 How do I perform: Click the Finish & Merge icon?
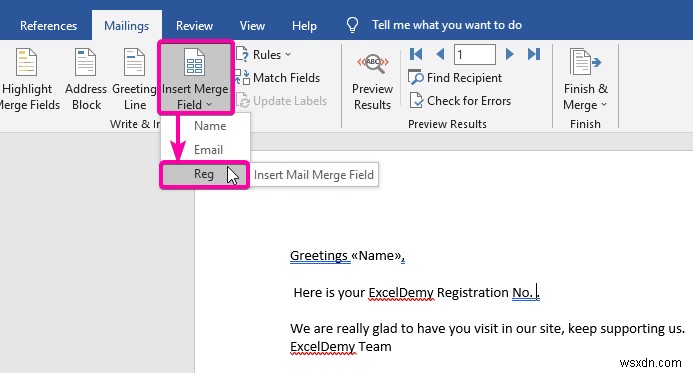[585, 62]
